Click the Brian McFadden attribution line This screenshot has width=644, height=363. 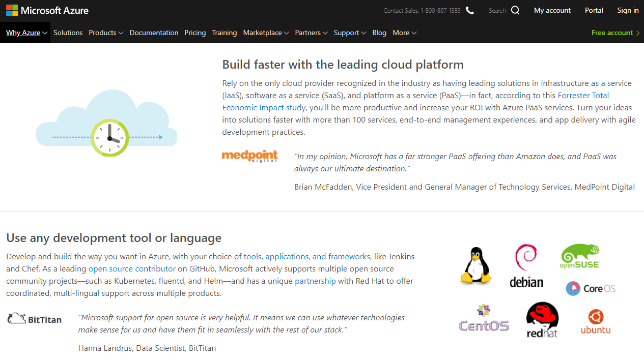464,187
